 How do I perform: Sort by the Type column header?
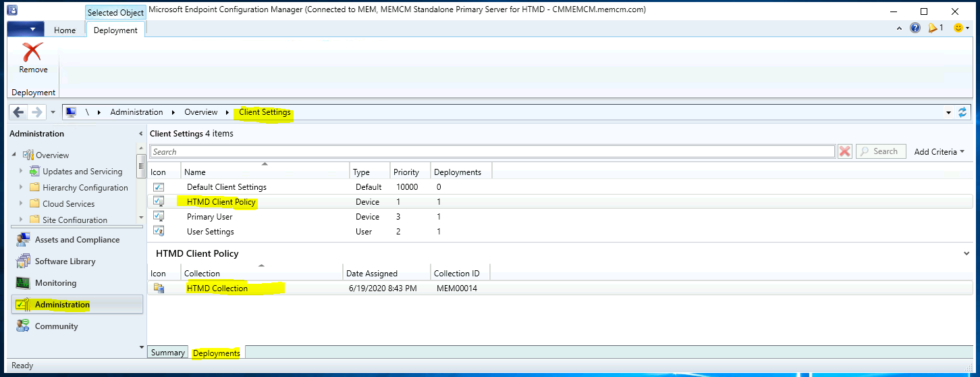(370, 172)
